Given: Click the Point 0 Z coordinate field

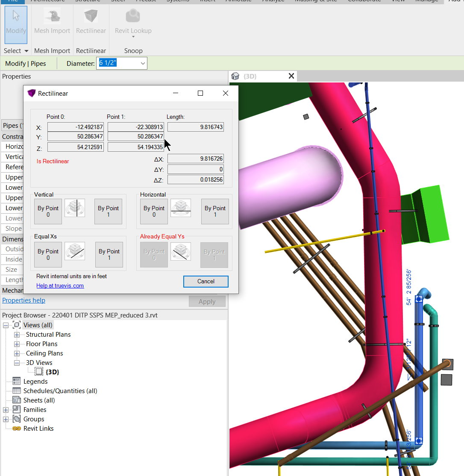Looking at the screenshot, I should tap(76, 147).
